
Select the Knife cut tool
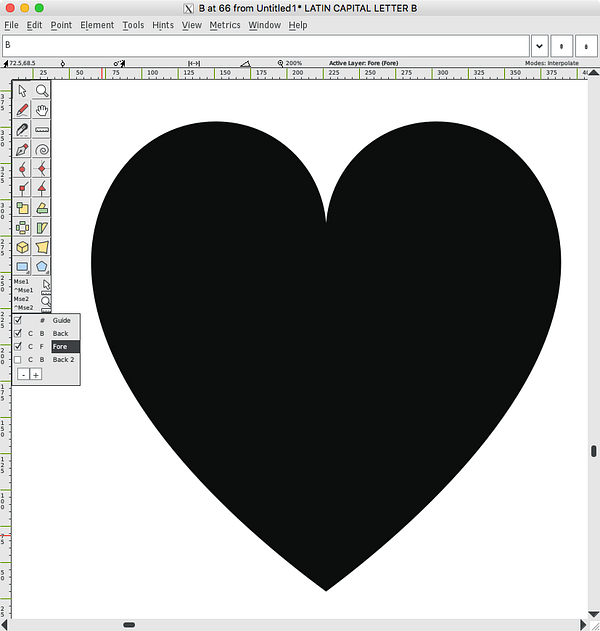(22, 130)
